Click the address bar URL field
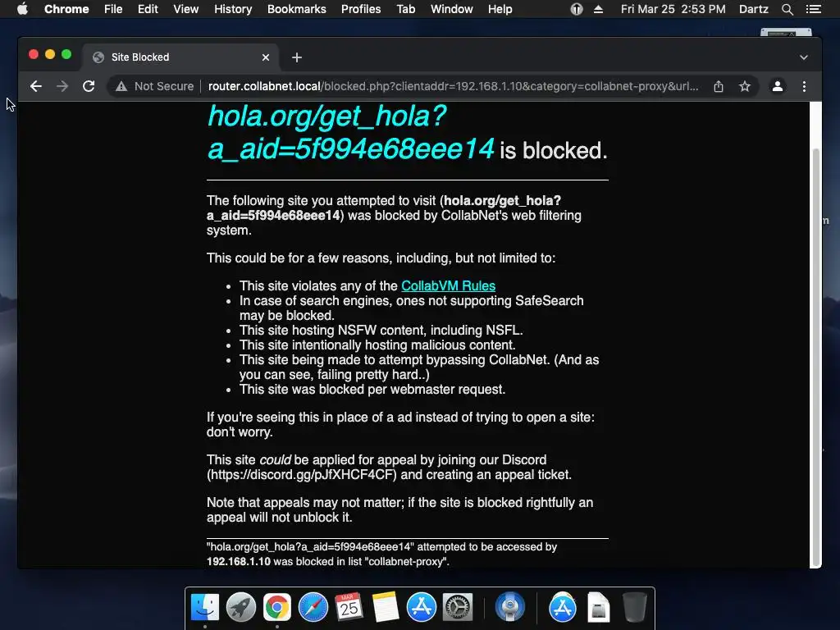Image resolution: width=840 pixels, height=630 pixels. point(453,86)
